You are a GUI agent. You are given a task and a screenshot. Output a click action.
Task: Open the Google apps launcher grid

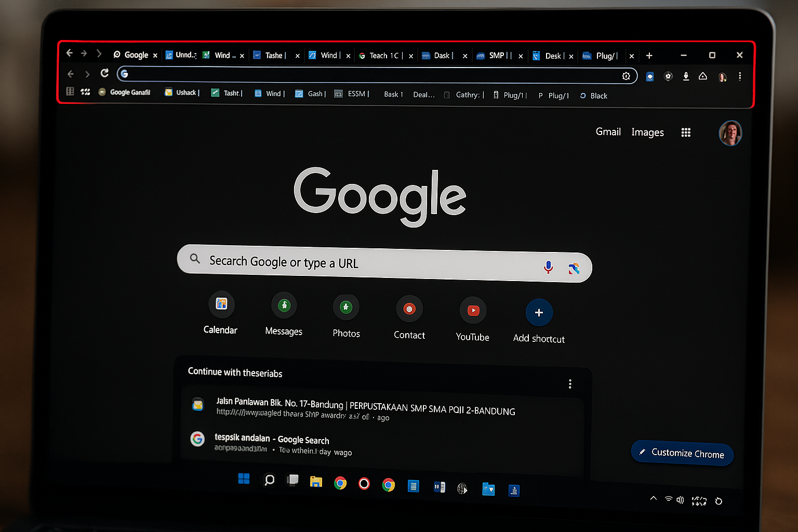click(x=686, y=132)
